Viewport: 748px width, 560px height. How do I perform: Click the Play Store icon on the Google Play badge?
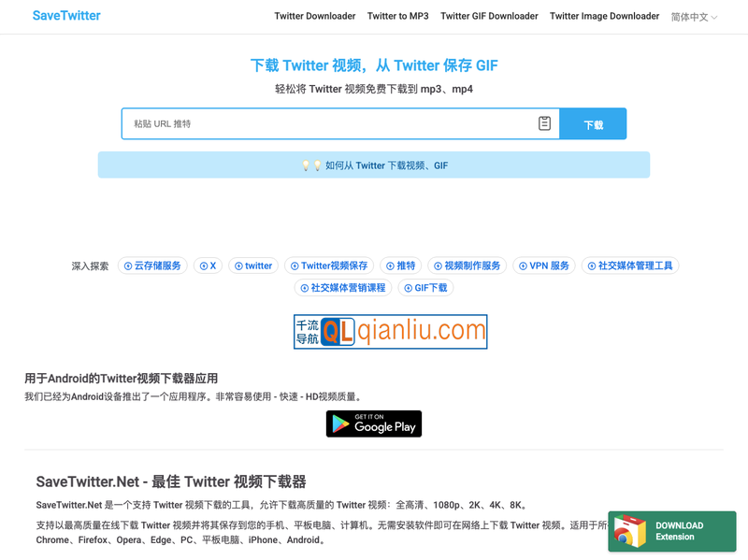(339, 424)
